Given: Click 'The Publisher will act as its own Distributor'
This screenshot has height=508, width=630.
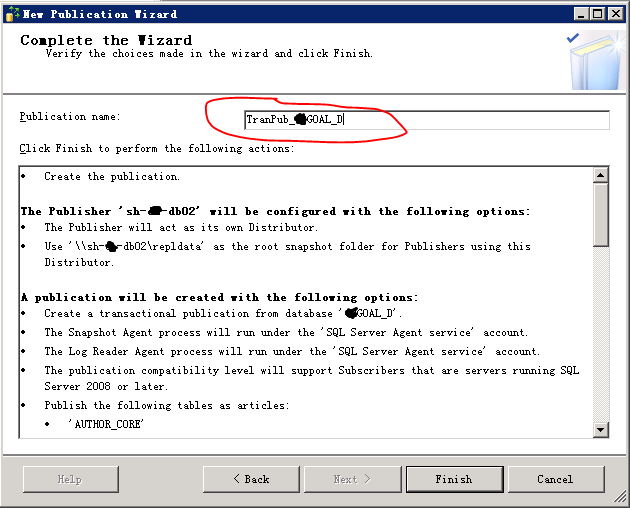Looking at the screenshot, I should coord(181,227).
